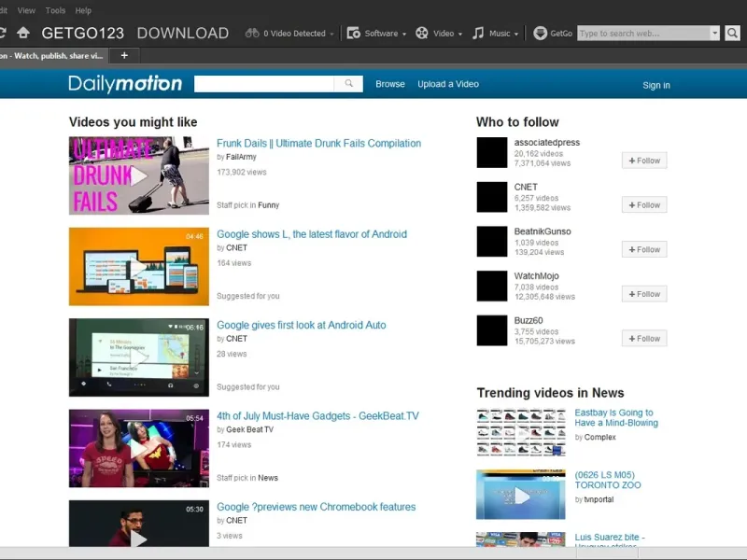Click inside the Dailymotion search field
The width and height of the screenshot is (747, 560).
coord(264,84)
